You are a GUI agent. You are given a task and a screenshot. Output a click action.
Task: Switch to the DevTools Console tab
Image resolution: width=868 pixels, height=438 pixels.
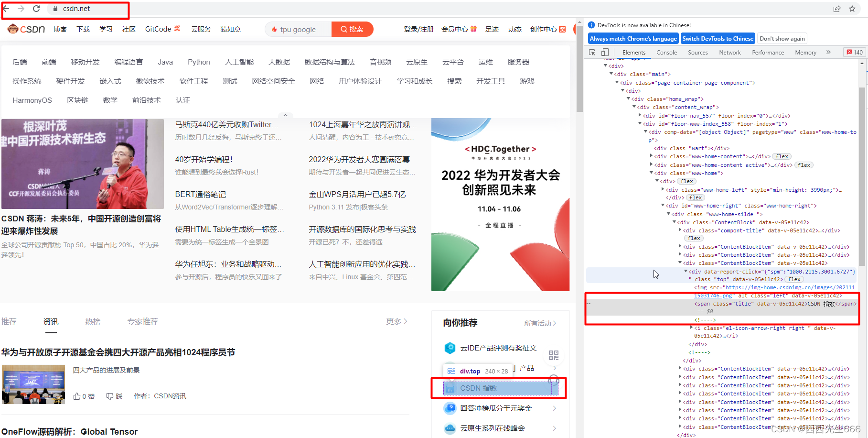pos(666,53)
